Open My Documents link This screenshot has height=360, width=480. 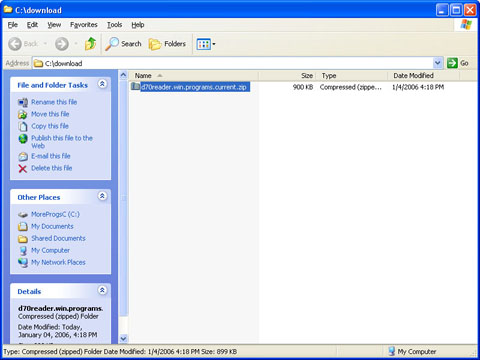tap(52, 226)
